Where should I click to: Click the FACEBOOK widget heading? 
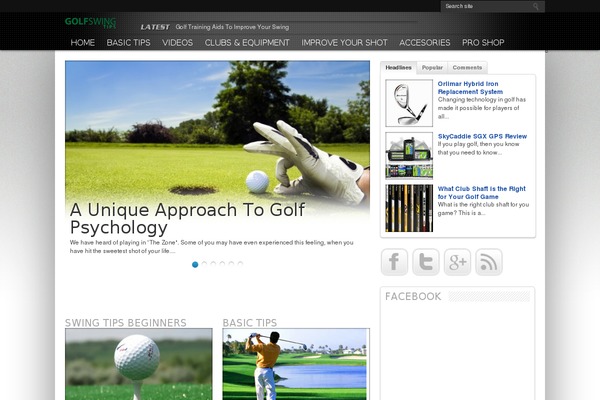413,296
